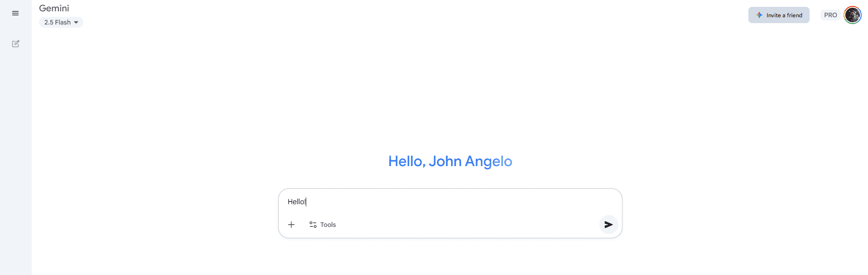
Task: Open the hamburger main menu
Action: coord(15,13)
